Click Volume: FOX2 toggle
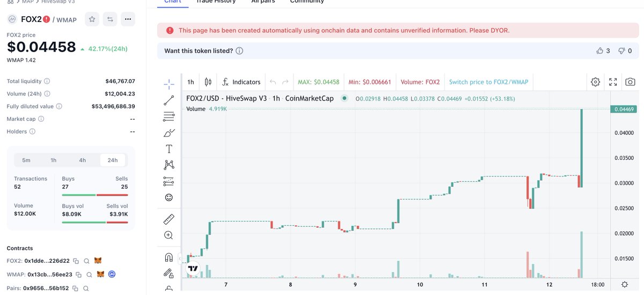 420,82
